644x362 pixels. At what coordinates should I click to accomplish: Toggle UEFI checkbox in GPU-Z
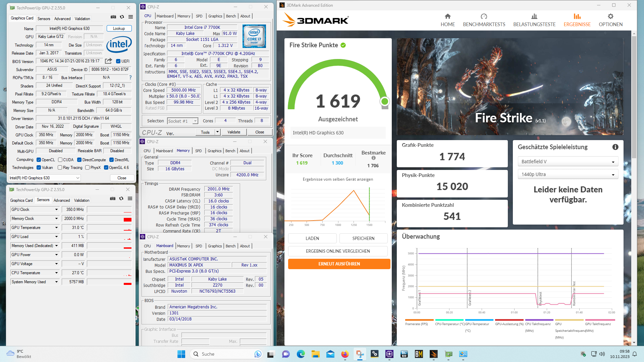(118, 61)
